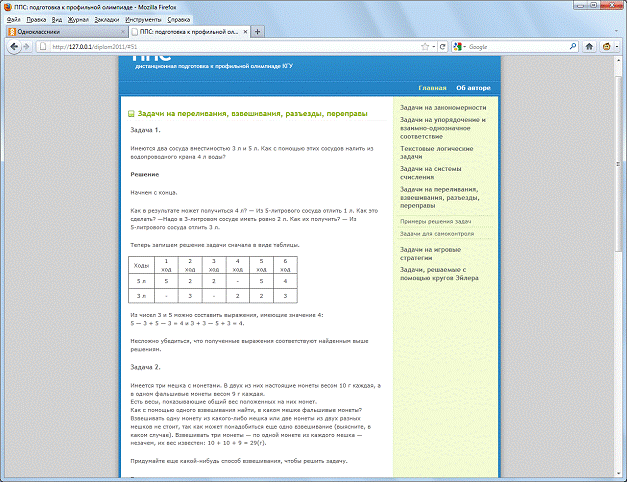Viewport: 627px width, 482px height.
Task: Click the Главная navigation link
Action: pos(432,89)
